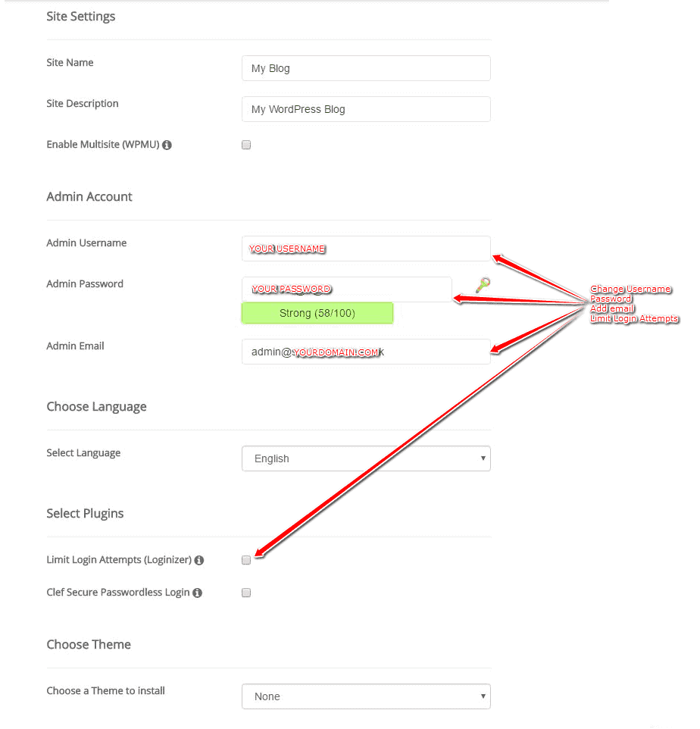The image size is (700, 729).
Task: Click the Strong (58/100) password strength bar
Action: click(317, 313)
